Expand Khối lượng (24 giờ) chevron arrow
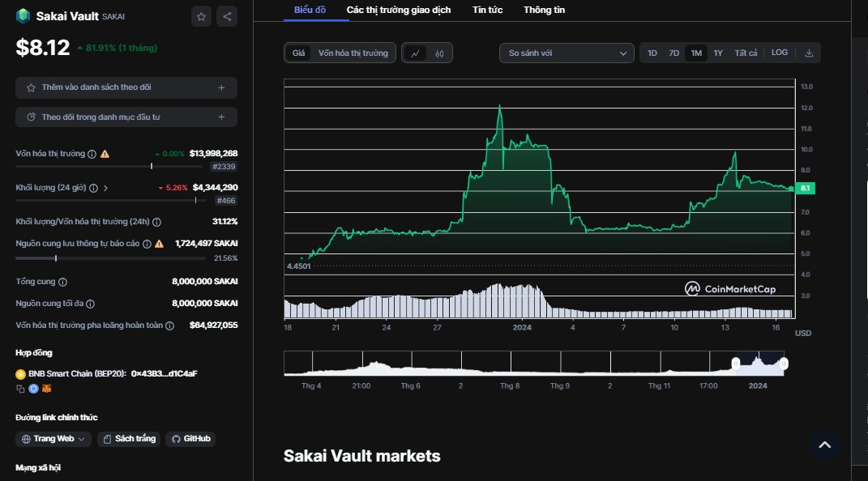The width and height of the screenshot is (868, 481). [105, 188]
